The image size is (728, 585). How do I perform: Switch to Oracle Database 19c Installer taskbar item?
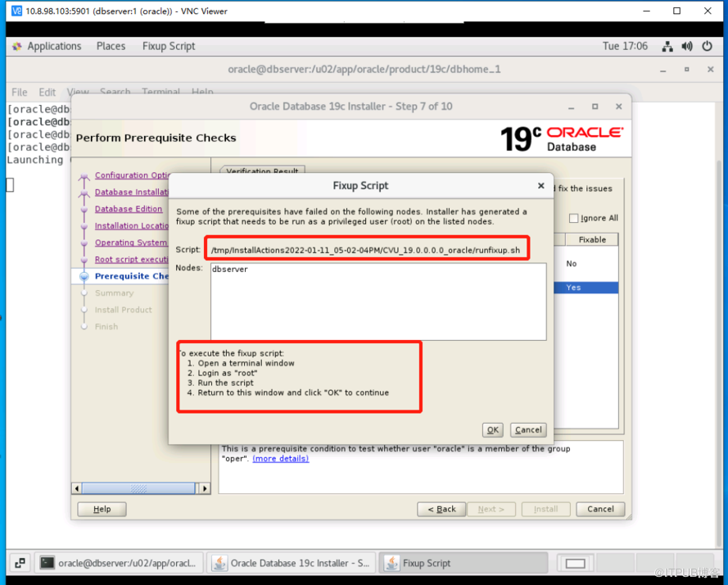(291, 563)
